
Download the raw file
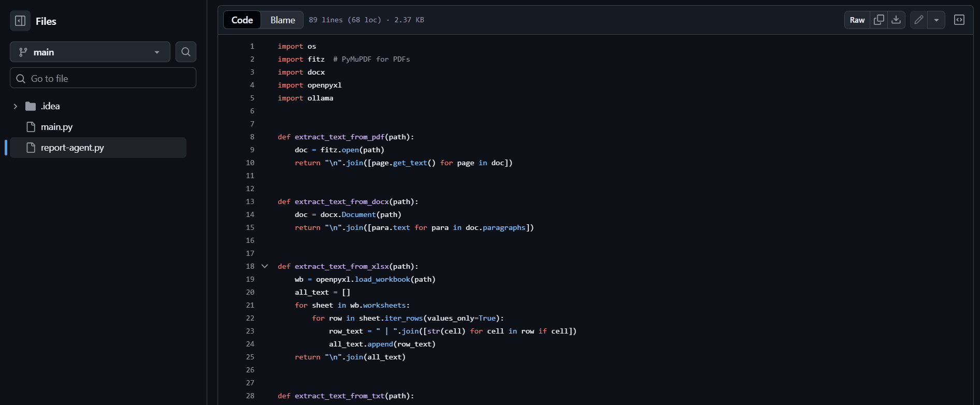click(x=896, y=20)
